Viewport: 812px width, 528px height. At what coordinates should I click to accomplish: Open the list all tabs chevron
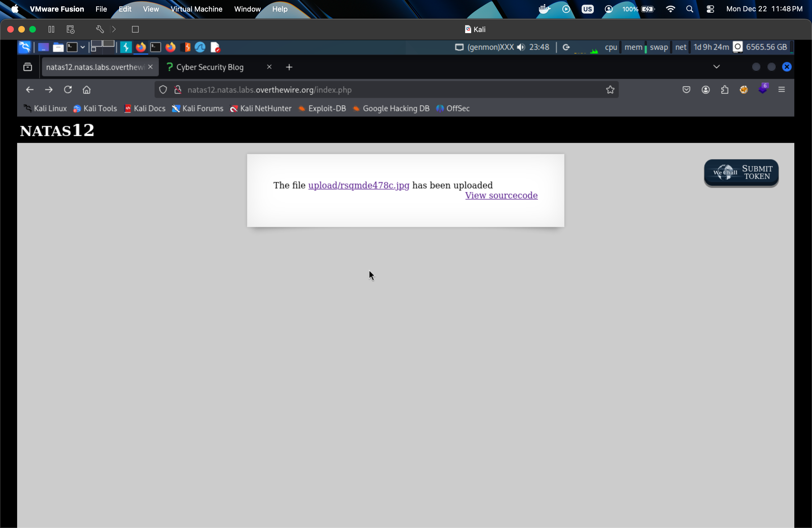[716, 67]
